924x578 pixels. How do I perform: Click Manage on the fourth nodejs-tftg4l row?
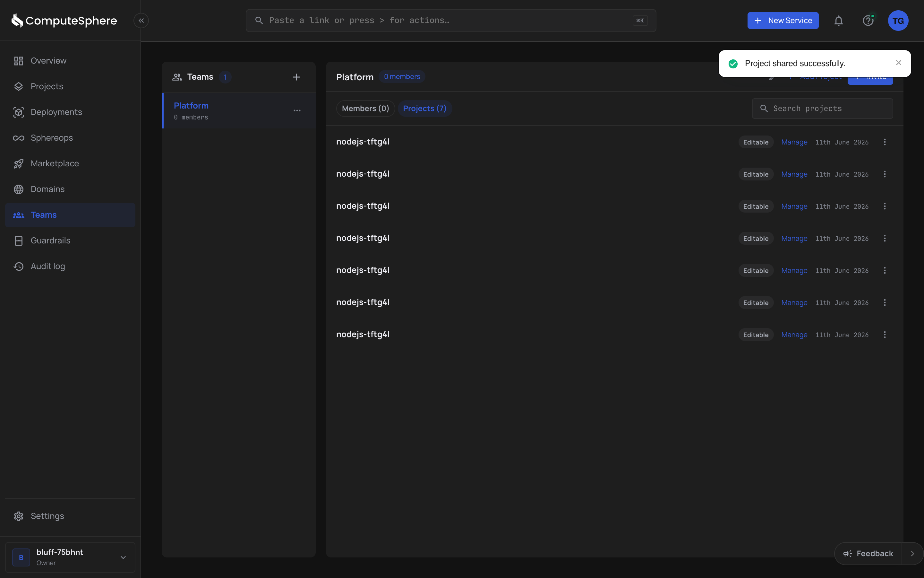[794, 239]
